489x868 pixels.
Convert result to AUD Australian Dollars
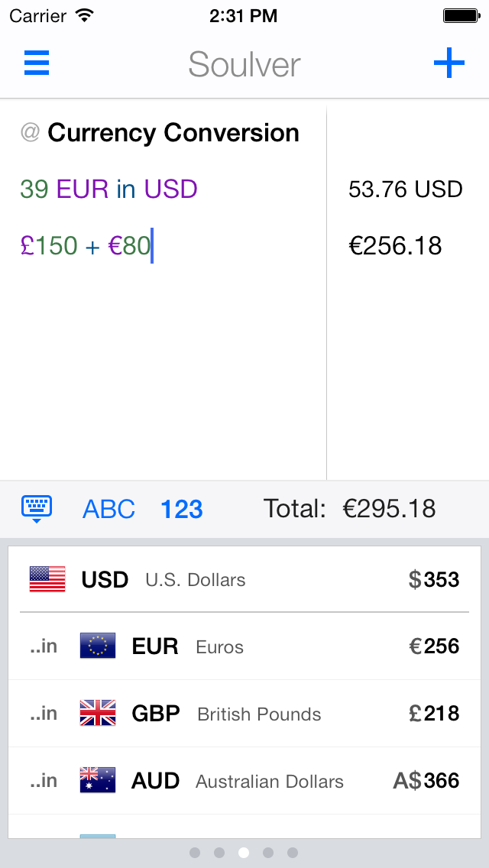[x=244, y=780]
